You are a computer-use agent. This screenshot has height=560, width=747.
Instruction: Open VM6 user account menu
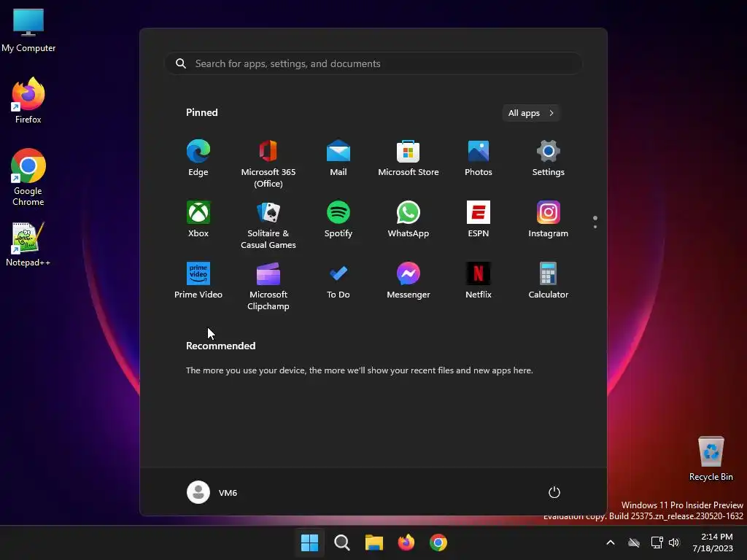click(212, 492)
